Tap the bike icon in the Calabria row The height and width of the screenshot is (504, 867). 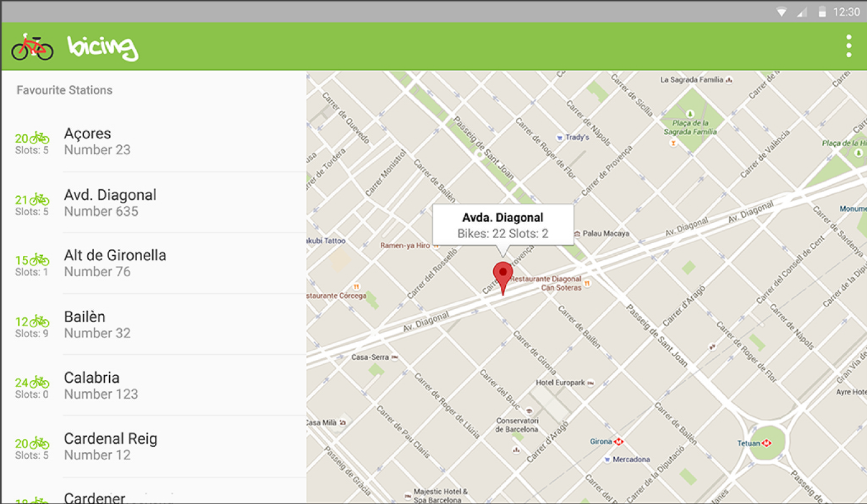click(x=39, y=382)
